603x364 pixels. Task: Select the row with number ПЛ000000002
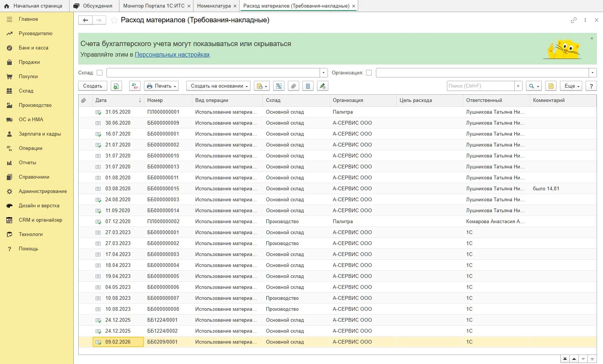click(337, 222)
